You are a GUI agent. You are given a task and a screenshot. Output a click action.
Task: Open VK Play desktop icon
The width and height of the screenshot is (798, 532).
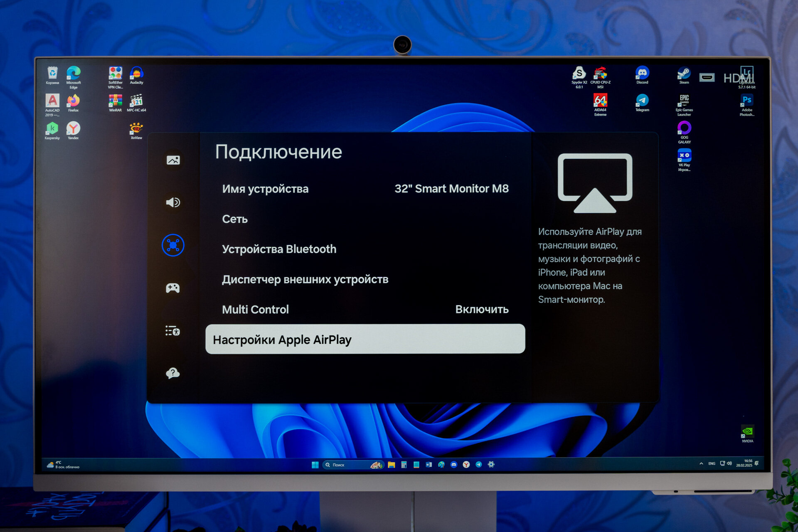click(684, 160)
